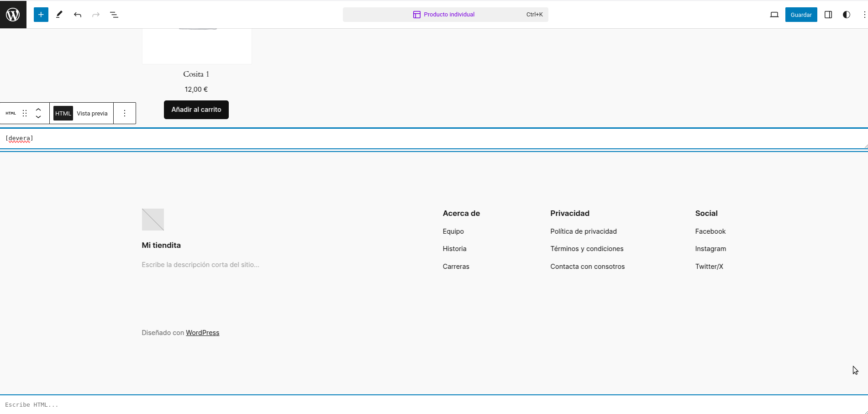This screenshot has height=414, width=868.
Task: Open the styles (contrast circle) icon
Action: [x=847, y=14]
